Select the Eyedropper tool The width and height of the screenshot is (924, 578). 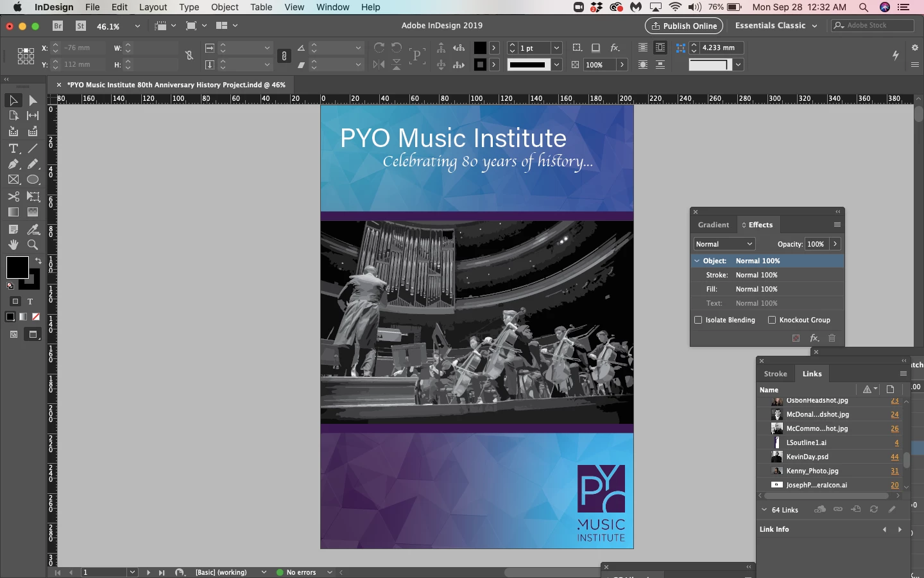33,229
